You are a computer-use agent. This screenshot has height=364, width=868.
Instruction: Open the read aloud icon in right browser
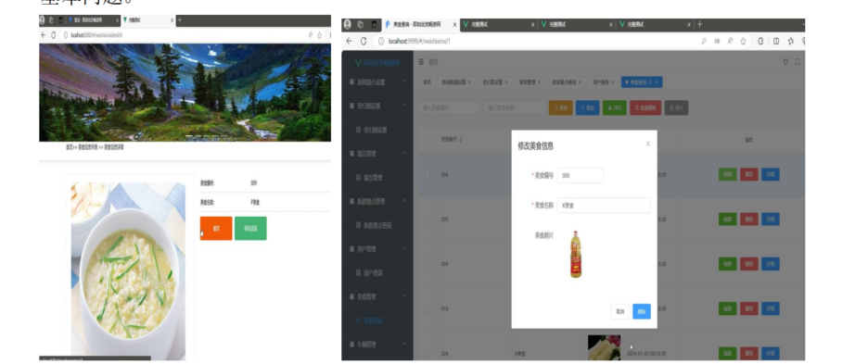pyautogui.click(x=730, y=41)
